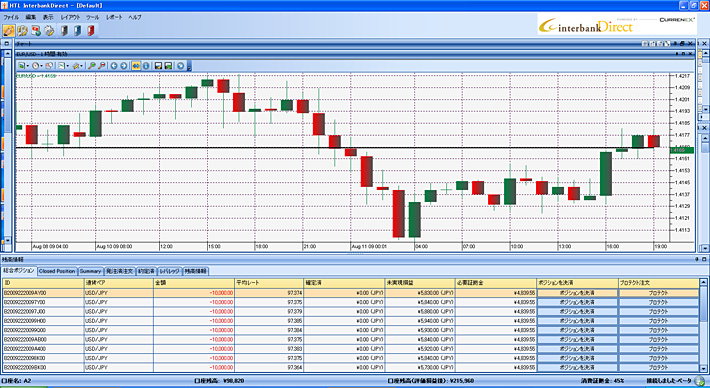The width and height of the screenshot is (710, 388).
Task: Click the blue binder icon in main toolbar
Action: tap(78, 31)
